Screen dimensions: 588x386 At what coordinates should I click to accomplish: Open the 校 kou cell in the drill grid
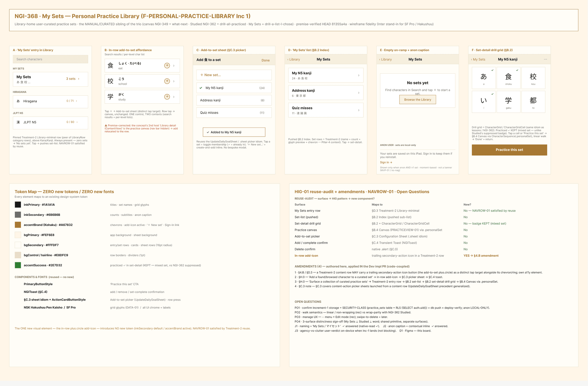click(533, 78)
